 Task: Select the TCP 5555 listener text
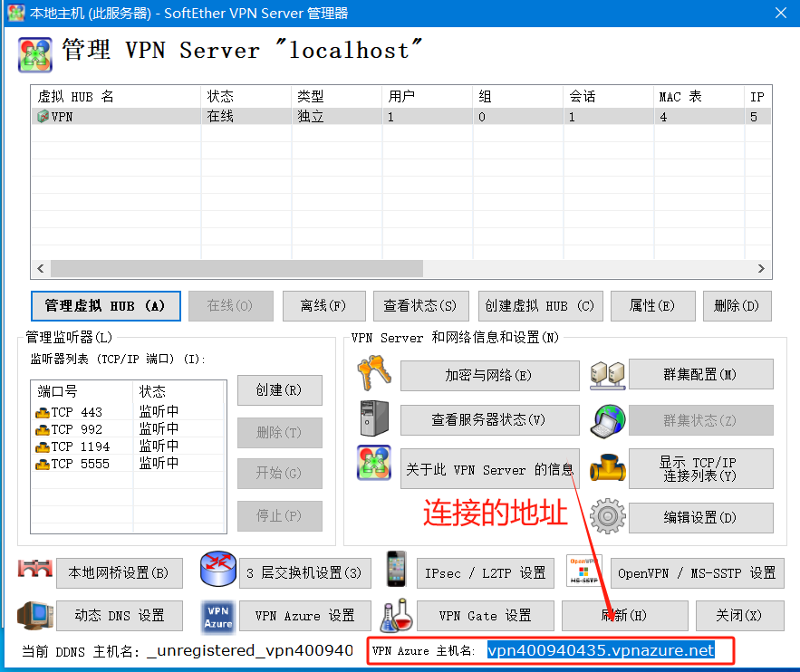80,465
